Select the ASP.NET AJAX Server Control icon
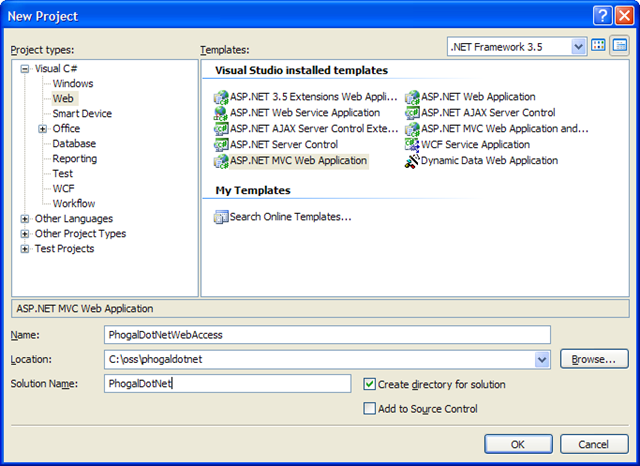Image resolution: width=640 pixels, height=466 pixels. pos(412,113)
